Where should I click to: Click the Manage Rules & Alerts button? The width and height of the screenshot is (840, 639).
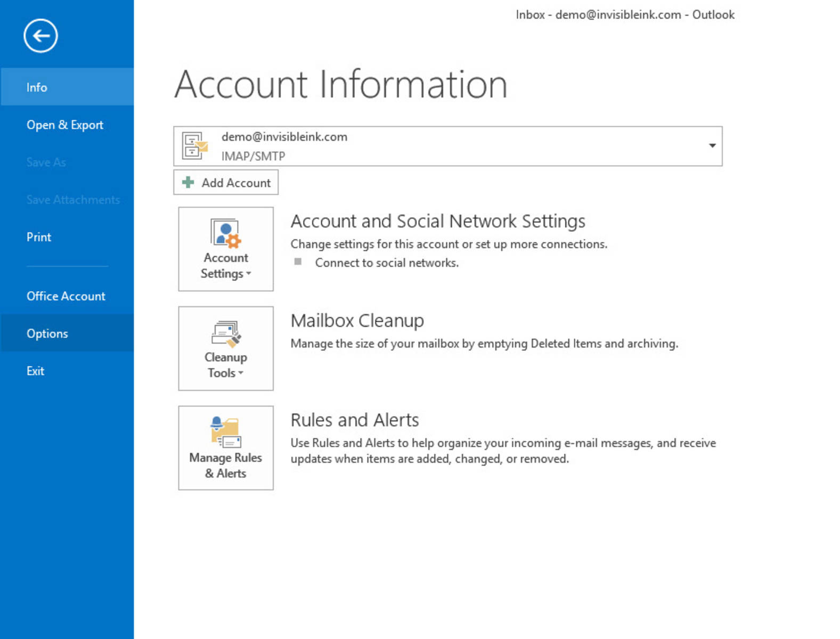[226, 448]
